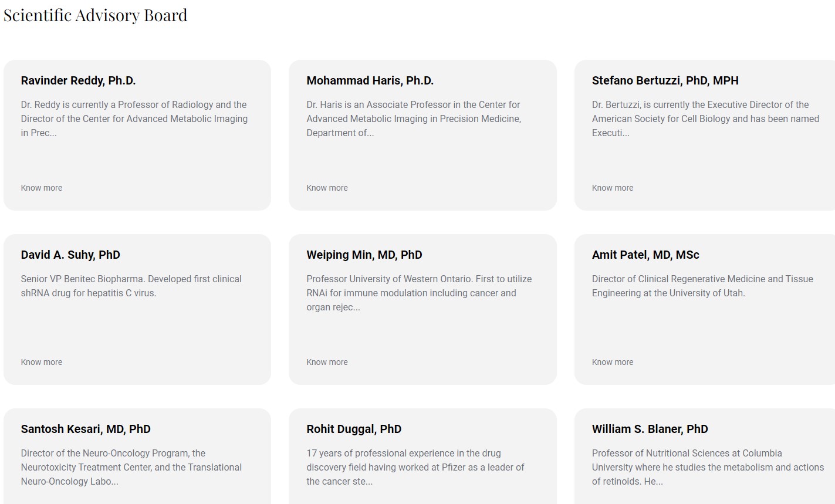
Task: Click David Suhy's Benitec Biopharma description
Action: [x=131, y=286]
